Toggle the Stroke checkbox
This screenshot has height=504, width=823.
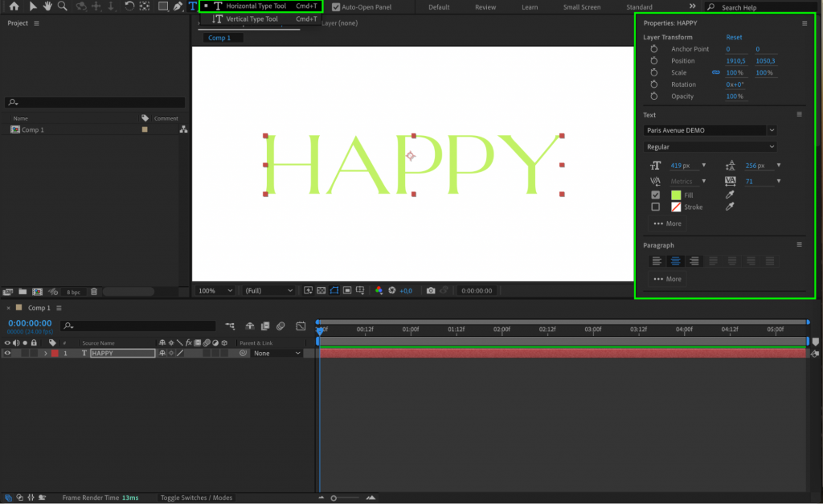(657, 207)
